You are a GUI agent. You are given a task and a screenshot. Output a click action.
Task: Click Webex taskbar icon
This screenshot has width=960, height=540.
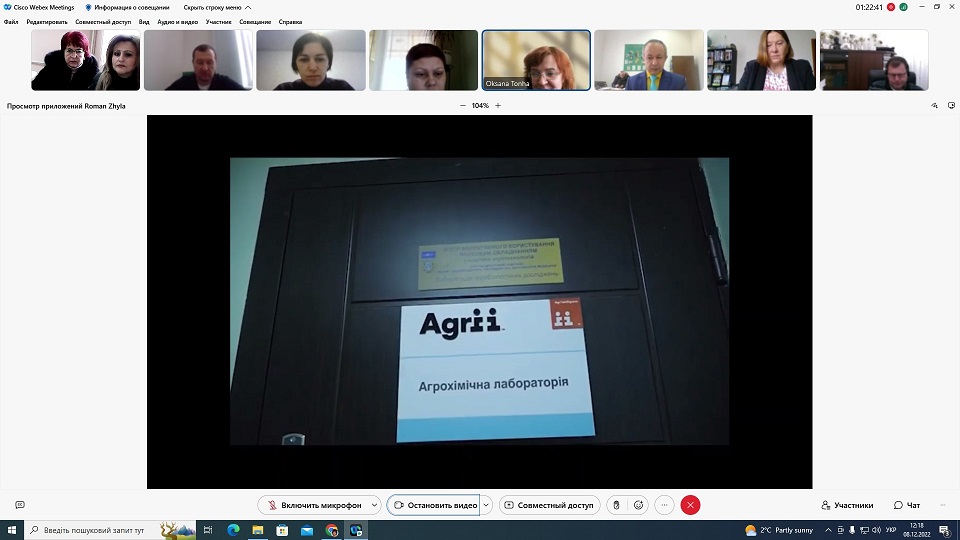pos(356,530)
